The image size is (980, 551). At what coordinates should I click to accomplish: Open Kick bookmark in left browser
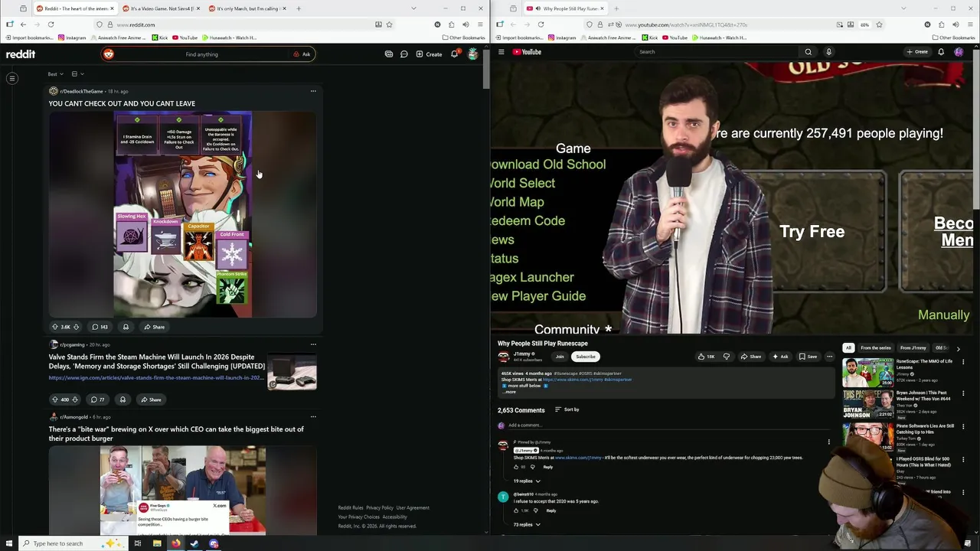(158, 37)
